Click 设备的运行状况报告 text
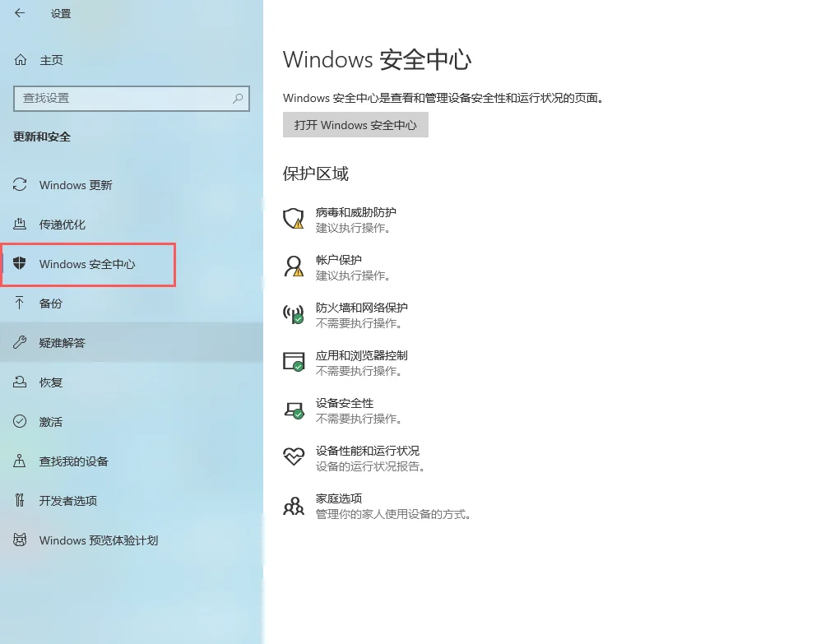The image size is (830, 644). (370, 466)
